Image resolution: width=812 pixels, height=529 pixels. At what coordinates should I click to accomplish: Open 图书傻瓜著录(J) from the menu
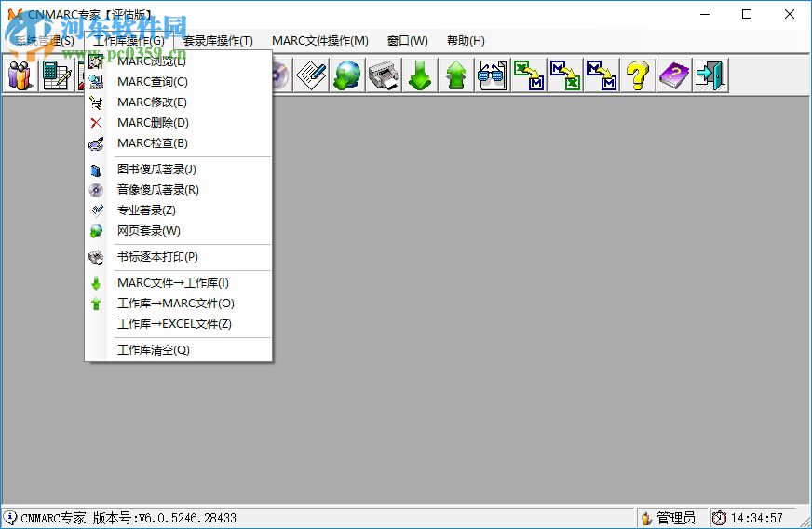coord(179,170)
